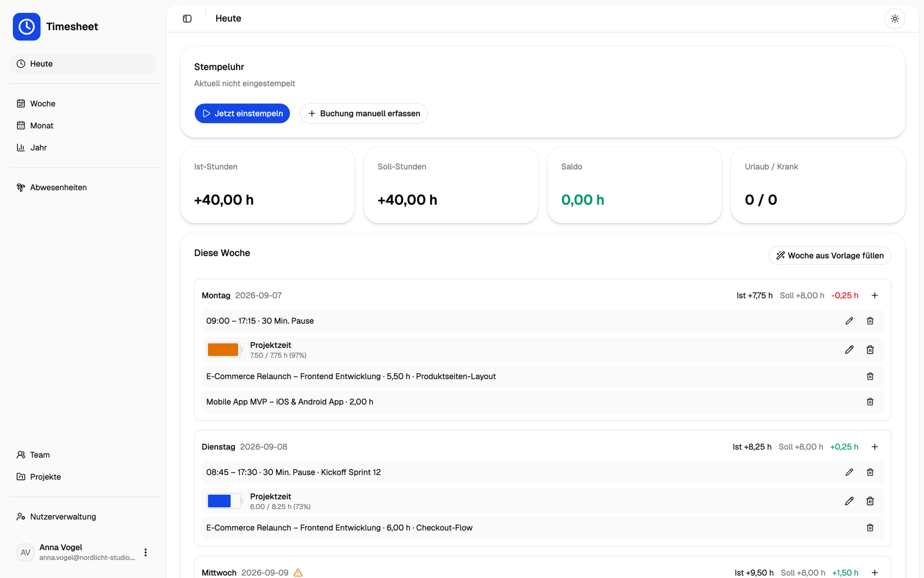Click the Mittwoch warning triangle icon
Image resolution: width=924 pixels, height=578 pixels.
click(x=298, y=573)
